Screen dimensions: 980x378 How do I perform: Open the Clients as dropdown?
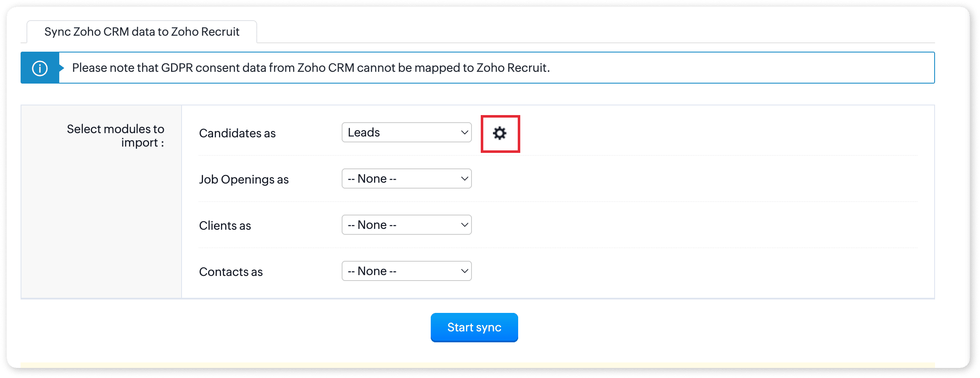coord(406,225)
